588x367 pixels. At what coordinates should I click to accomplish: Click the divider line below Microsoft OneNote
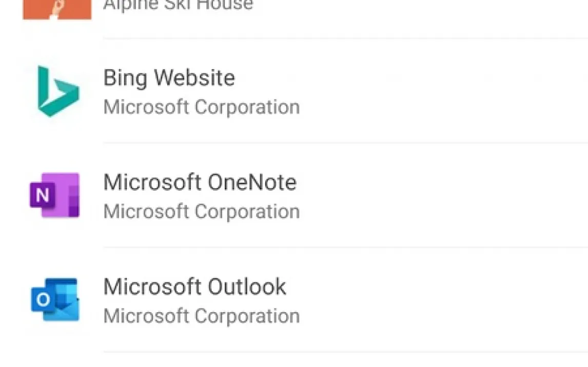pos(345,248)
